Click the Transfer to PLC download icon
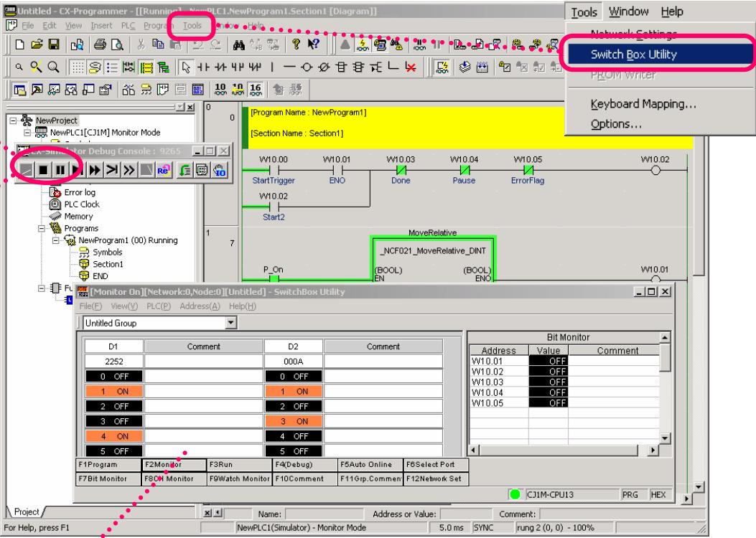The width and height of the screenshot is (756, 538). click(460, 45)
